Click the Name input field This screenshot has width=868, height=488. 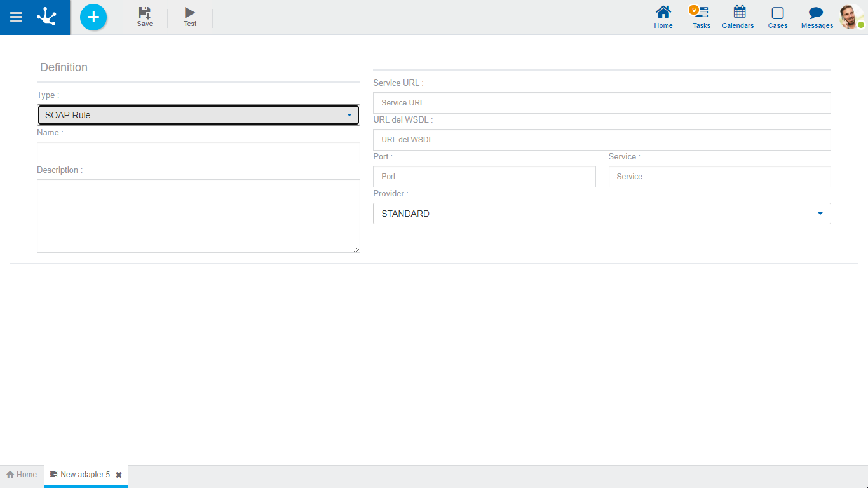click(x=198, y=152)
